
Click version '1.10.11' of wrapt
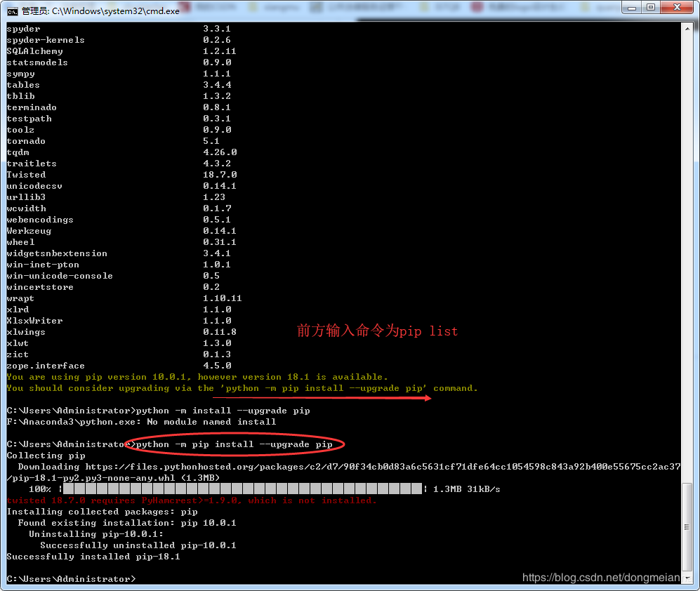click(223, 298)
